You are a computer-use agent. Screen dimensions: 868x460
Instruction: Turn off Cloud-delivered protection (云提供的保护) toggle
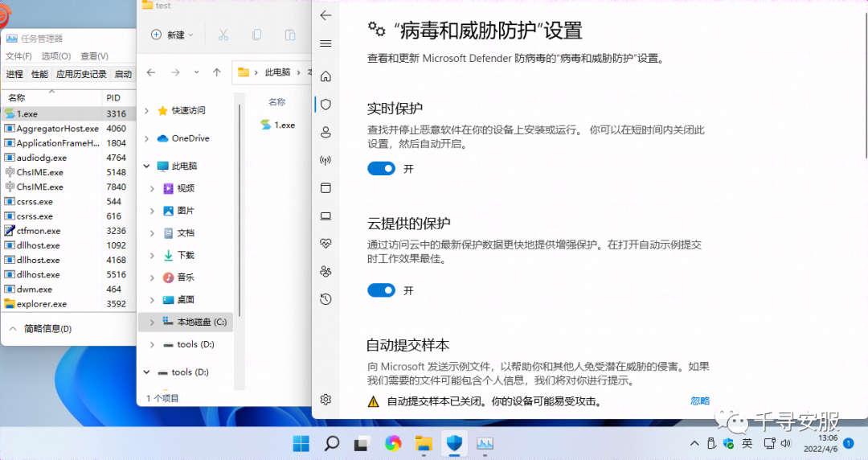pyautogui.click(x=382, y=290)
